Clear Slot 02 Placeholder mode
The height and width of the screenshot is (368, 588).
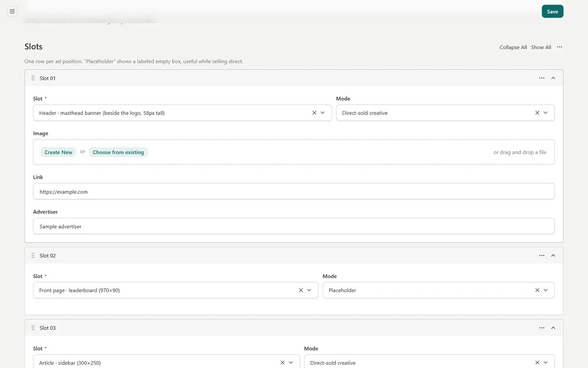coord(537,290)
